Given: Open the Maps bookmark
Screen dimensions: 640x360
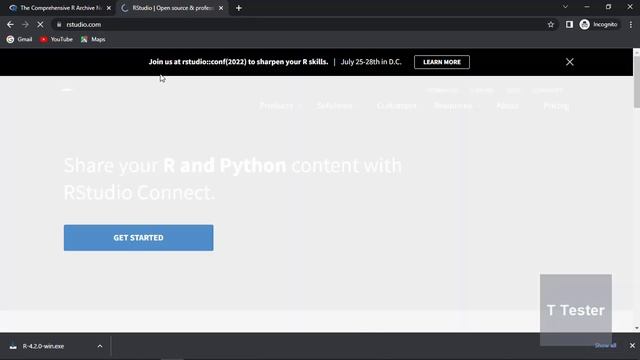Looking at the screenshot, I should [x=93, y=39].
